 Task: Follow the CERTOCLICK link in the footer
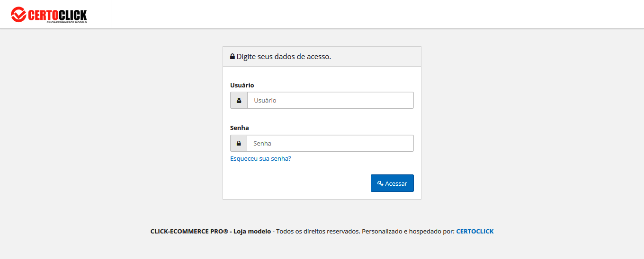474,232
